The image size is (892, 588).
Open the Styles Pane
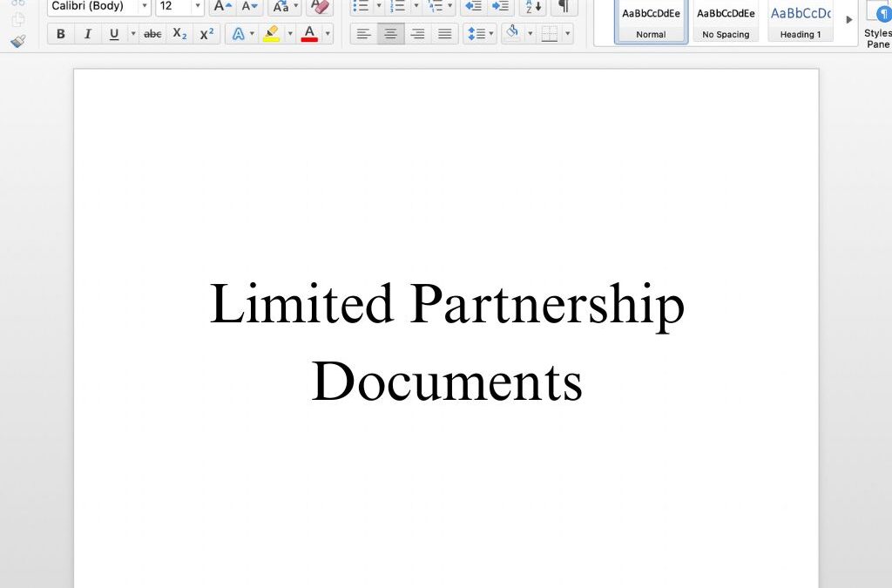tap(877, 24)
